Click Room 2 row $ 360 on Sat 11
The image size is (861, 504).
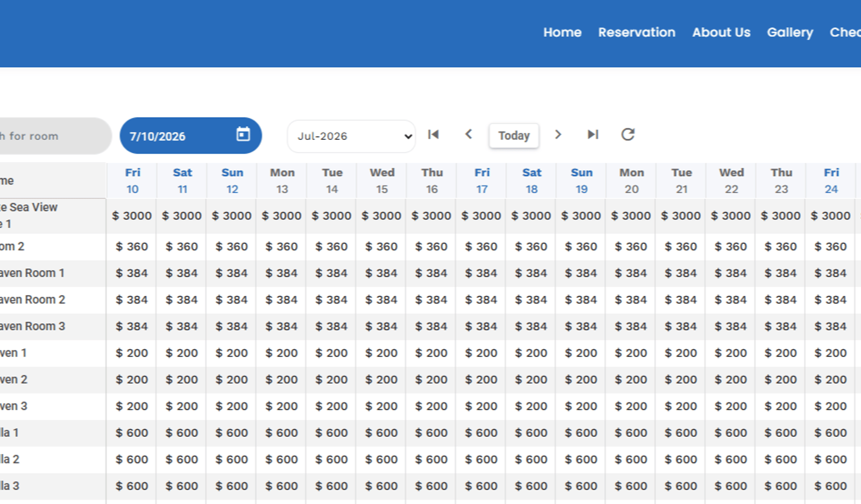[182, 246]
